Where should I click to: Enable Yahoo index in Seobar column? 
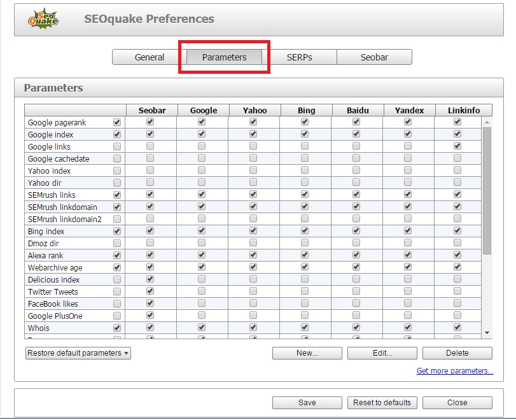(x=150, y=171)
